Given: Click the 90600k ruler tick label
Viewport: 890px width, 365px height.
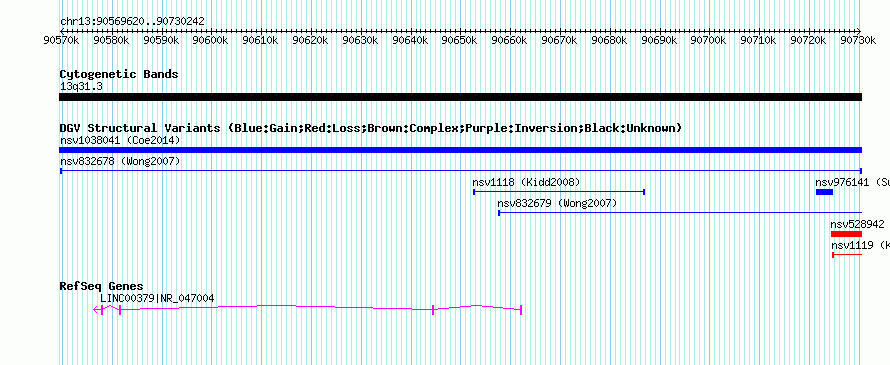Looking at the screenshot, I should [x=210, y=40].
